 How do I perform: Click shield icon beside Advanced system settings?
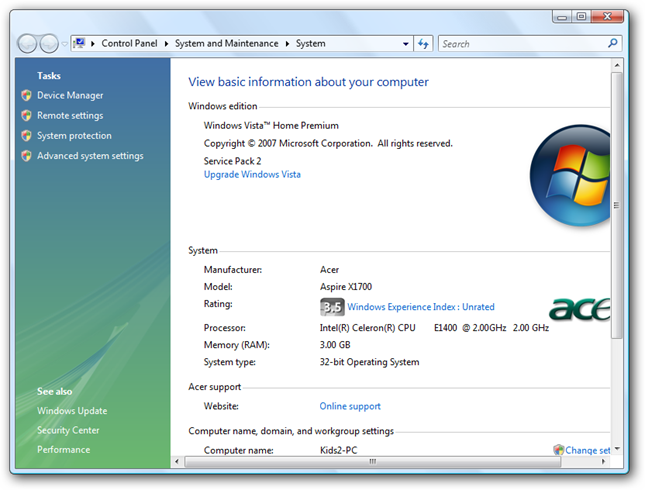(x=26, y=156)
